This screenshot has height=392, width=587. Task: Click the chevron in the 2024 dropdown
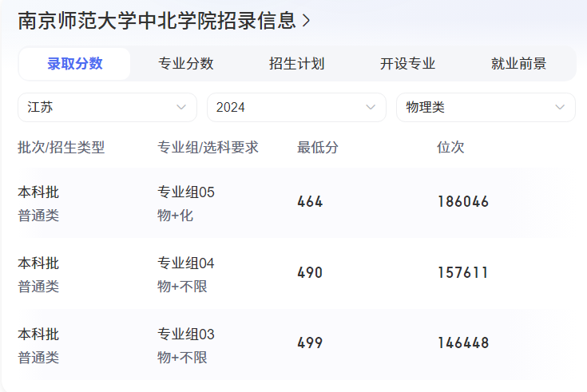point(371,108)
